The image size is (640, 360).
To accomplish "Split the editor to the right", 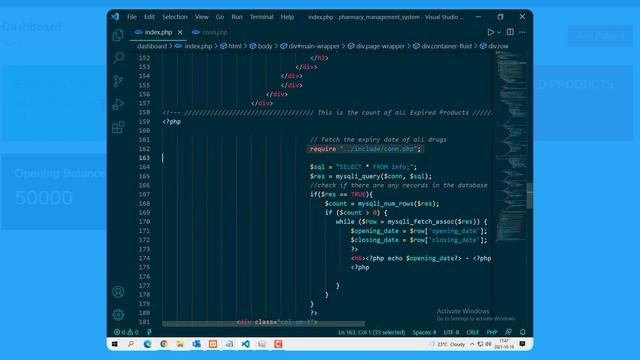I will point(510,32).
